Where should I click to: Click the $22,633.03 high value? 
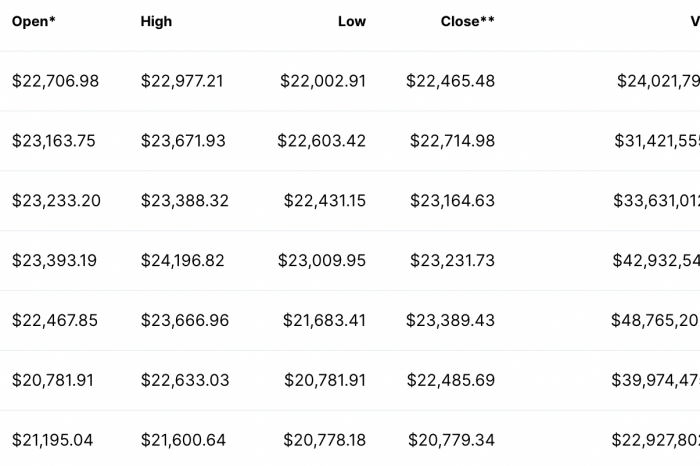pos(185,380)
